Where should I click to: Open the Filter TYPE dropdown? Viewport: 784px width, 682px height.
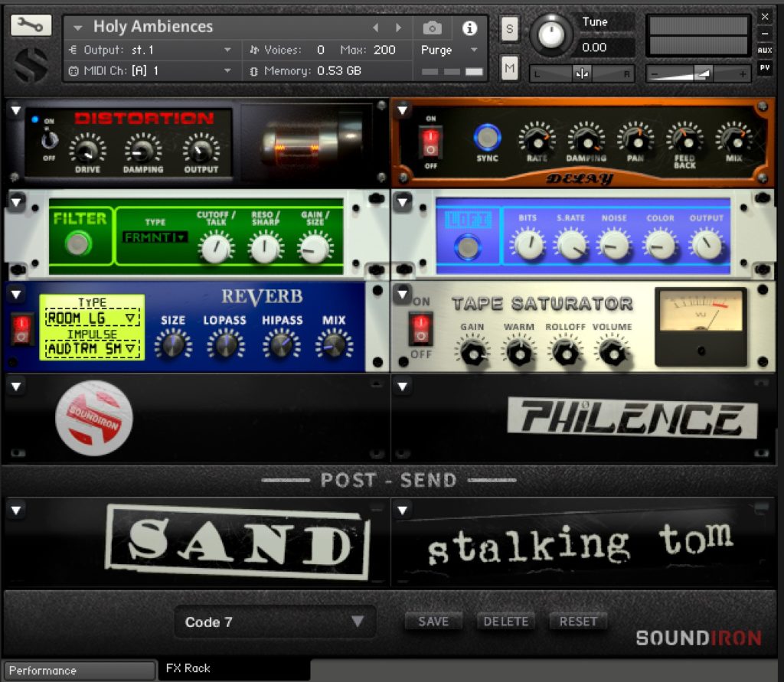pos(155,237)
